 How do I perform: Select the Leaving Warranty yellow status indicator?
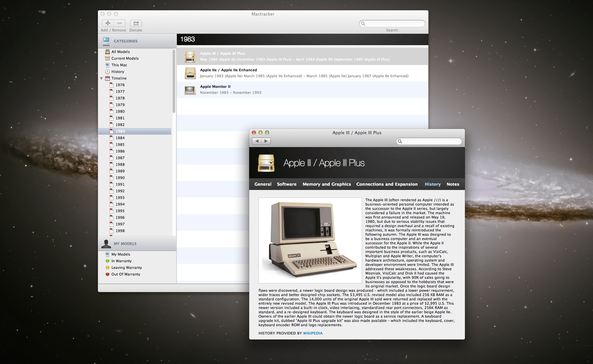coord(107,268)
